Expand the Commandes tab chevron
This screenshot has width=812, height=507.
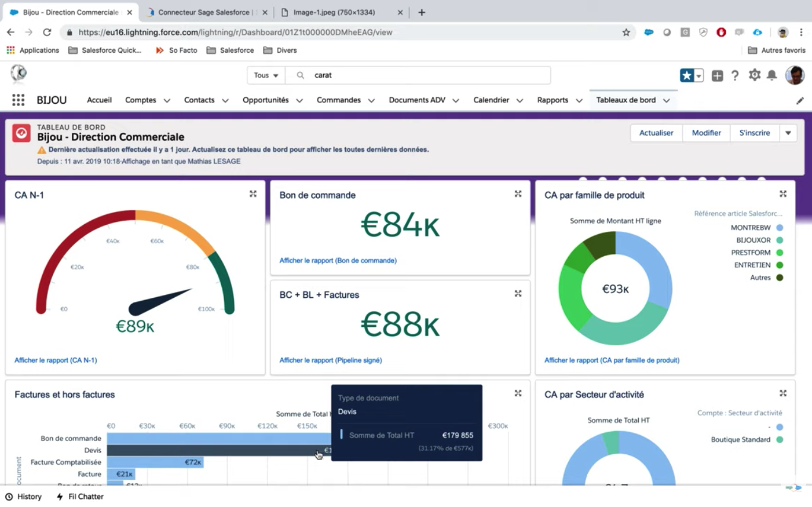[x=371, y=101]
